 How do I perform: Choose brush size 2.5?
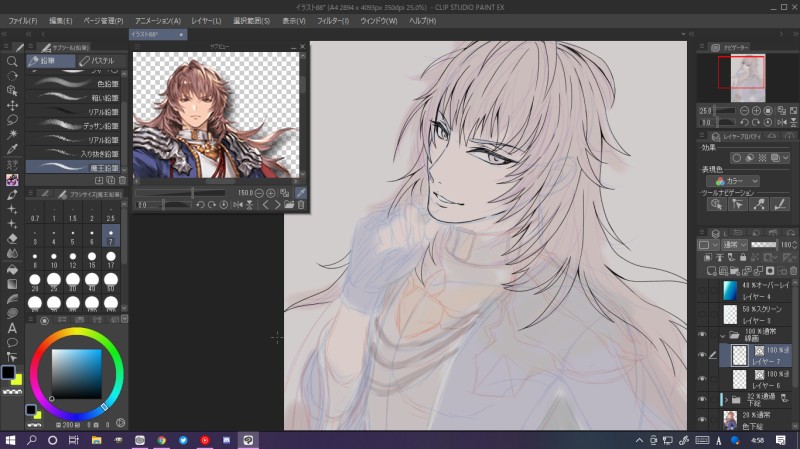tap(111, 213)
